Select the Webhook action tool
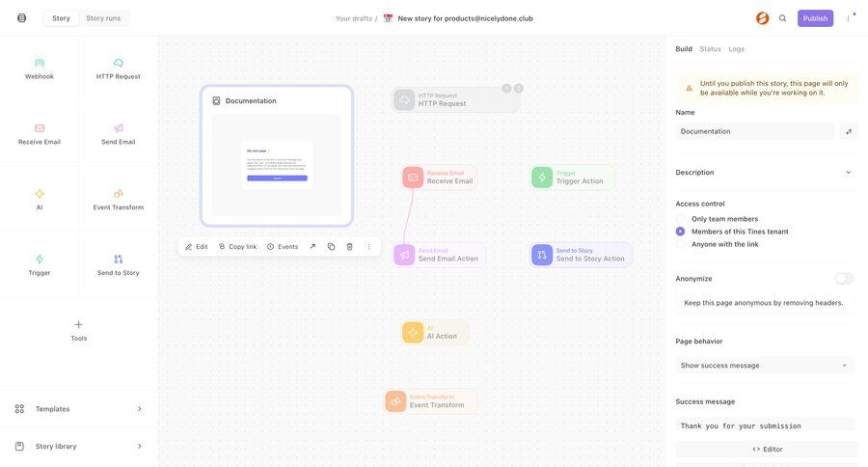The width and height of the screenshot is (868, 467). pyautogui.click(x=40, y=69)
